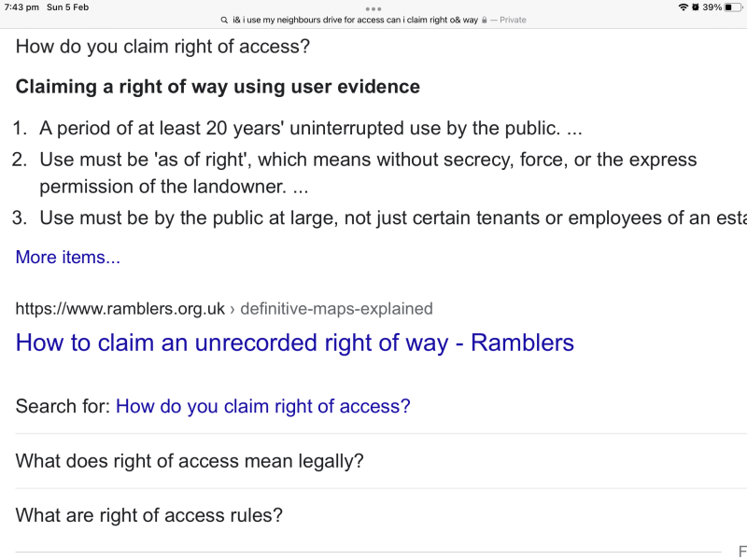Tap the time display in status bar
The width and height of the screenshot is (747, 560).
(x=21, y=7)
